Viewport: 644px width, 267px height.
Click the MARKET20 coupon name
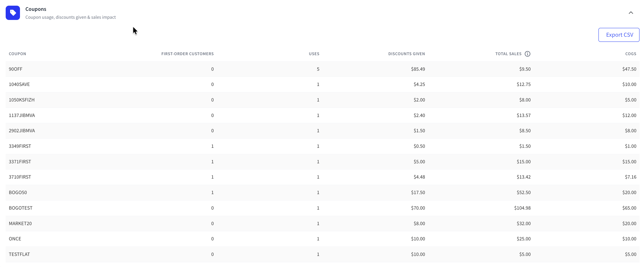pos(20,223)
